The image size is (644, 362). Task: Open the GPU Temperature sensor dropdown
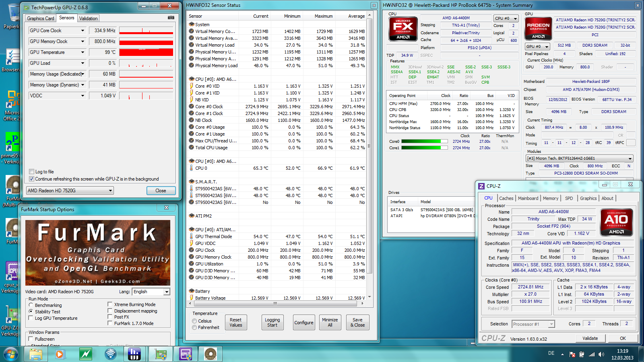83,52
